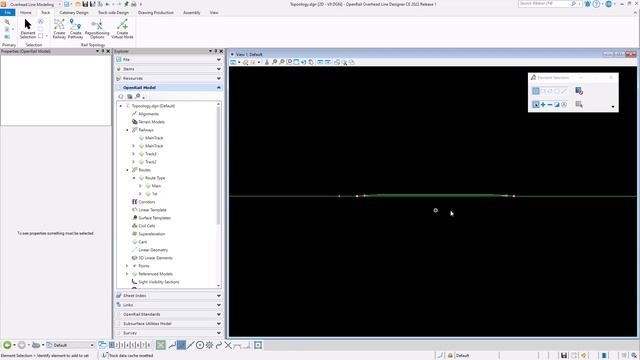Viewport: 640px width, 360px height.
Task: Select Linear Template in model tree
Action: tap(152, 210)
